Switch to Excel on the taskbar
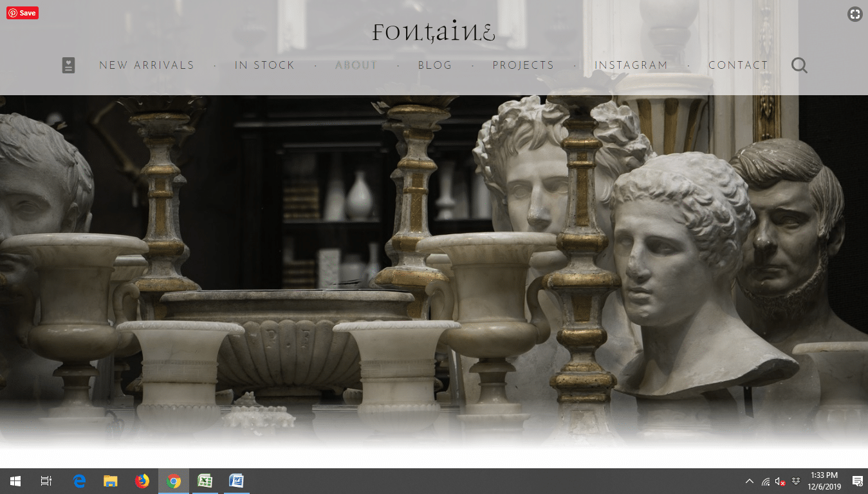Screen dimensions: 868x494 [x=205, y=481]
